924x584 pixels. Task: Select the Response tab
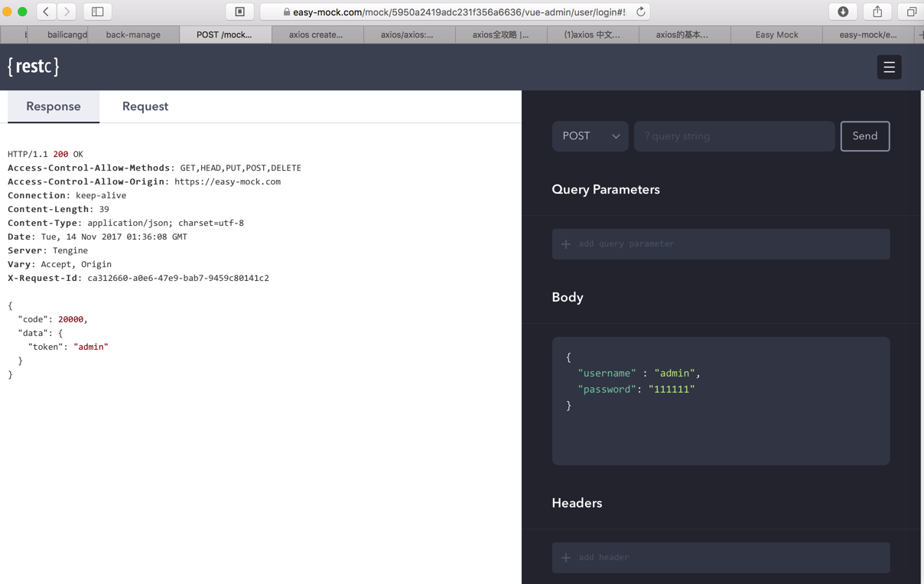[54, 106]
